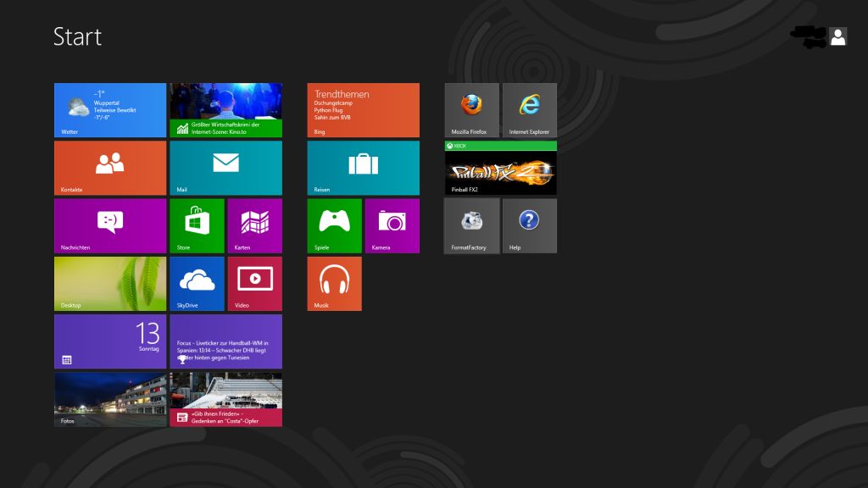Launch the Video tile
This screenshot has width=868, height=488.
tap(254, 283)
